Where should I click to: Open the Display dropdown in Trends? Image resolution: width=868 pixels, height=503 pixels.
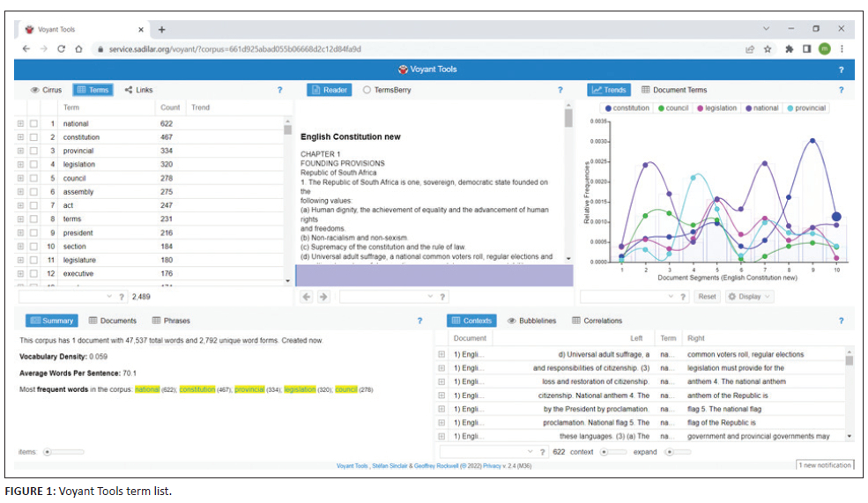749,297
